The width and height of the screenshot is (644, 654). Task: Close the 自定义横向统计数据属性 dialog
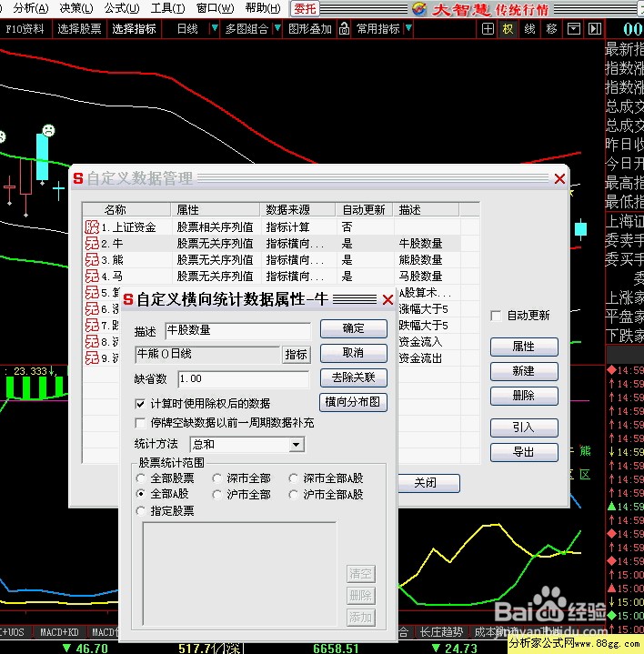[x=387, y=299]
